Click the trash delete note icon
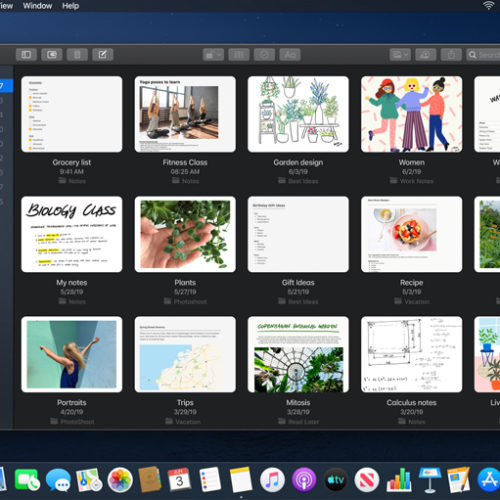The height and width of the screenshot is (500, 500). (x=77, y=54)
